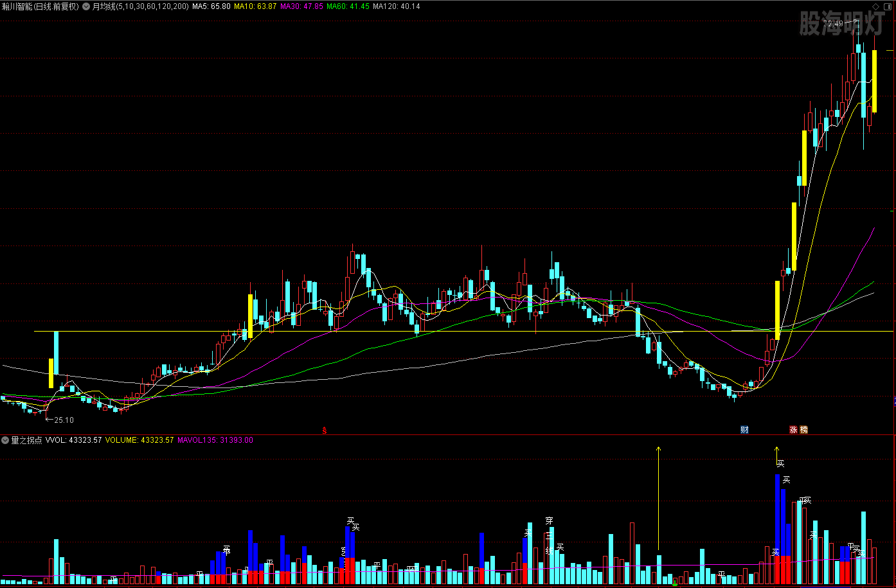
Task: Click the orange 榜 ranking marker icon
Action: (803, 430)
